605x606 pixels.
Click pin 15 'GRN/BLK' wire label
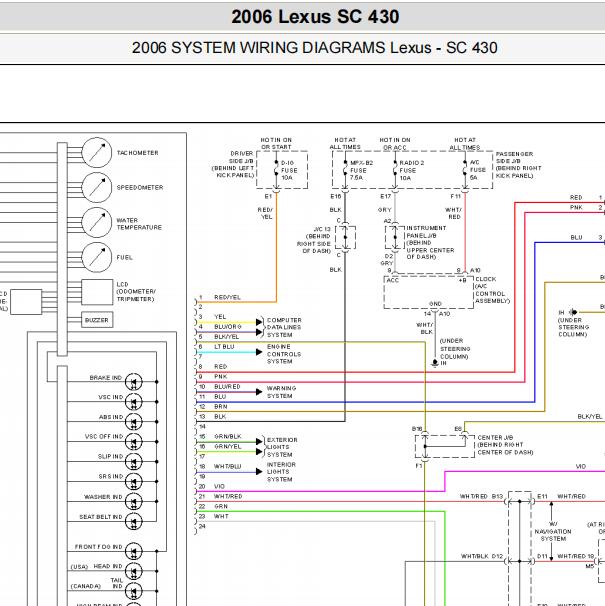228,436
